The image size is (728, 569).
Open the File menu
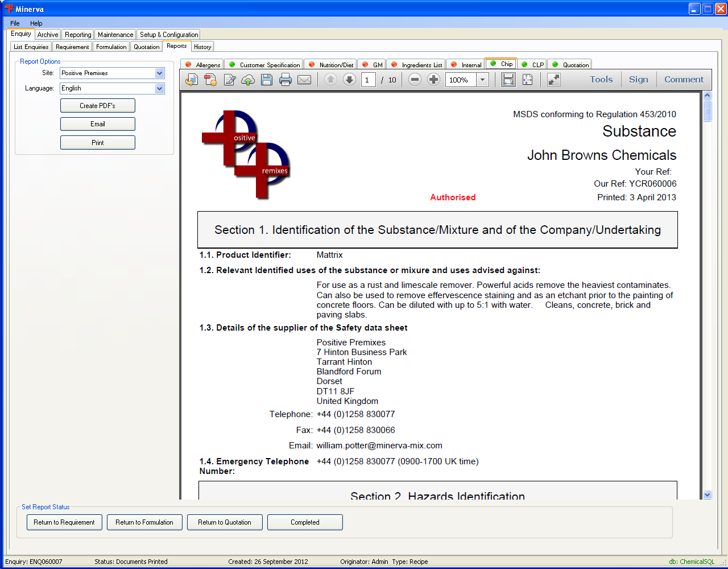coord(15,23)
